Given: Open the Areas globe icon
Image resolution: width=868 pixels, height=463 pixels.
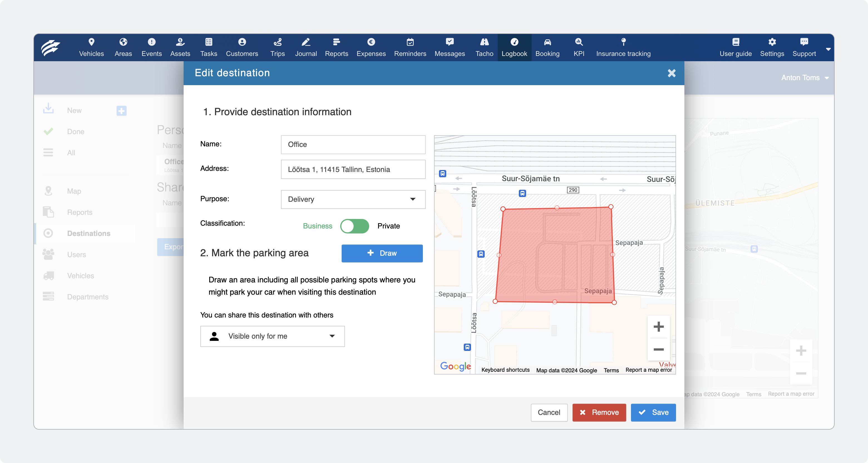Looking at the screenshot, I should [x=123, y=42].
